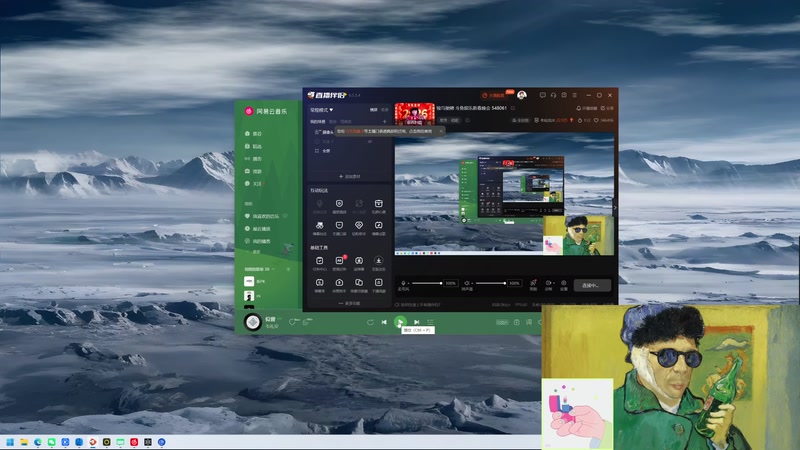Image resolution: width=800 pixels, height=450 pixels.
Task: Click the edit icon next to the room title
Action: point(513,108)
